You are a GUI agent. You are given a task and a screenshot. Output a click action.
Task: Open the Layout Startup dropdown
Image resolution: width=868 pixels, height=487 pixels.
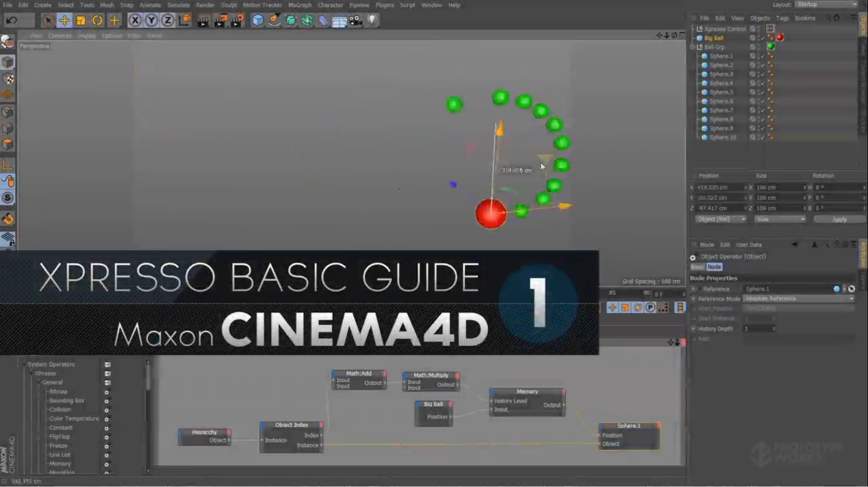coord(826,4)
